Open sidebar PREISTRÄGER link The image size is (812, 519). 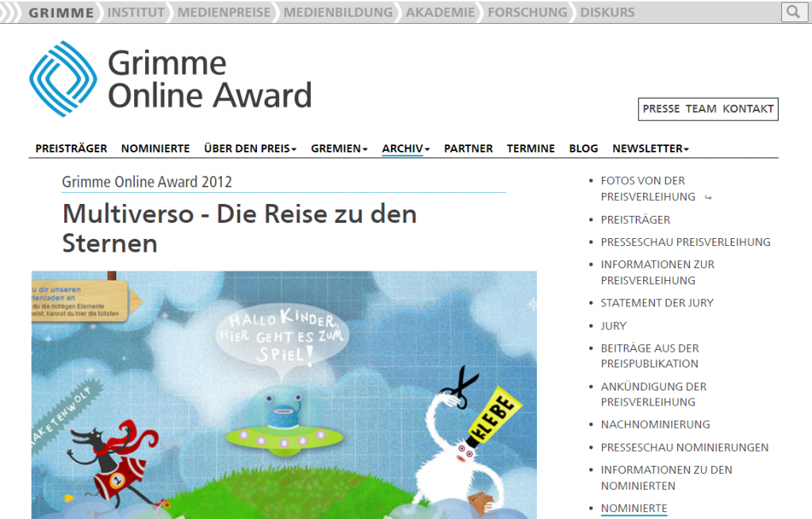pos(635,220)
